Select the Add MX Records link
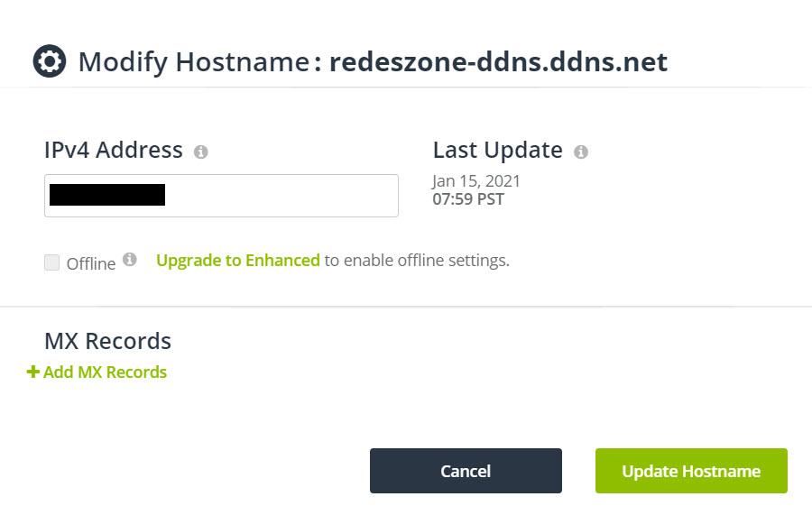Viewport: 812px width, 515px height. pyautogui.click(x=105, y=372)
